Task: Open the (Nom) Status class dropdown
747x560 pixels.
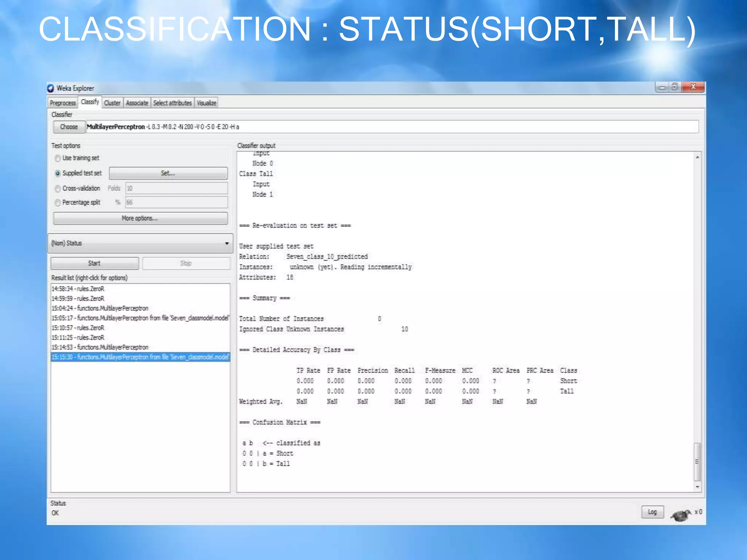Action: point(140,243)
